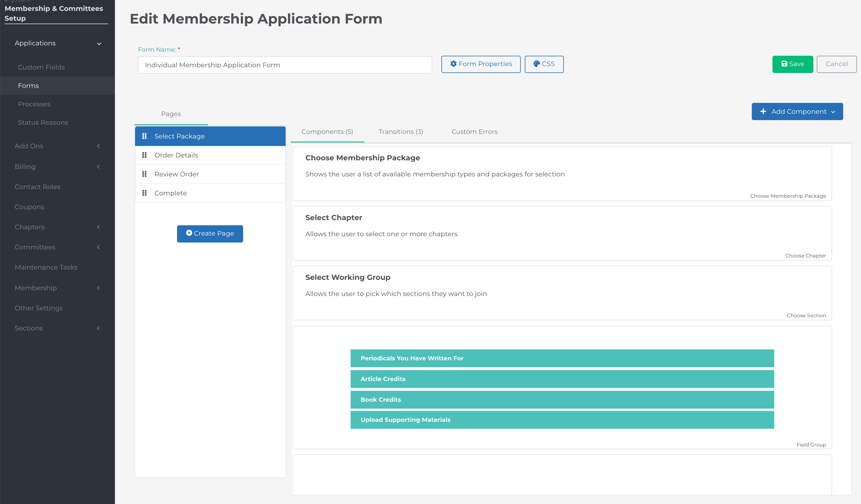The height and width of the screenshot is (504, 861).
Task: Click plus circle icon on Create Page
Action: click(x=189, y=233)
